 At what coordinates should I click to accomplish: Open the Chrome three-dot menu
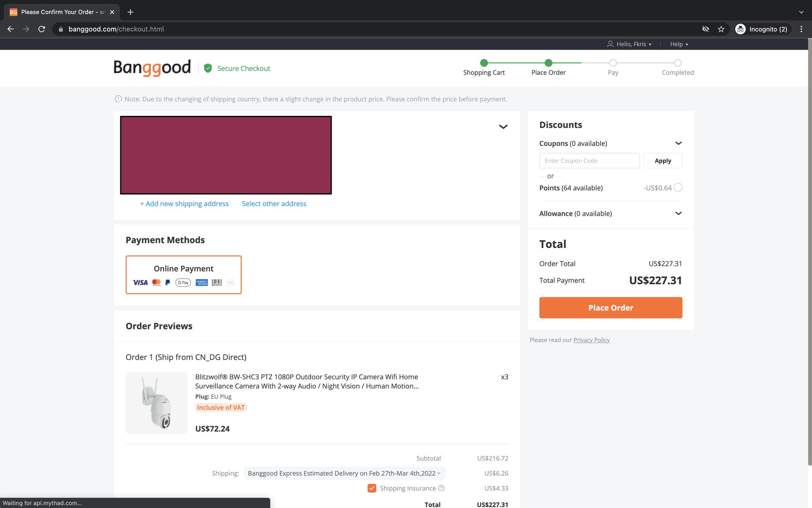801,29
